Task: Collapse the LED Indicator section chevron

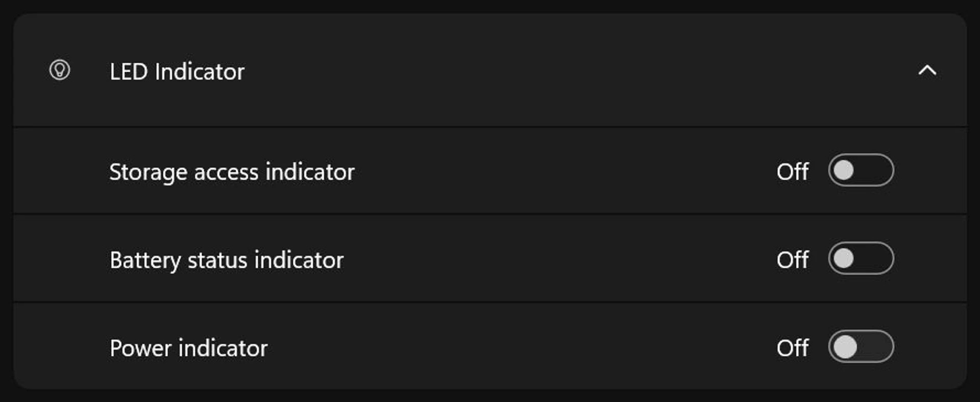Action: 927,70
